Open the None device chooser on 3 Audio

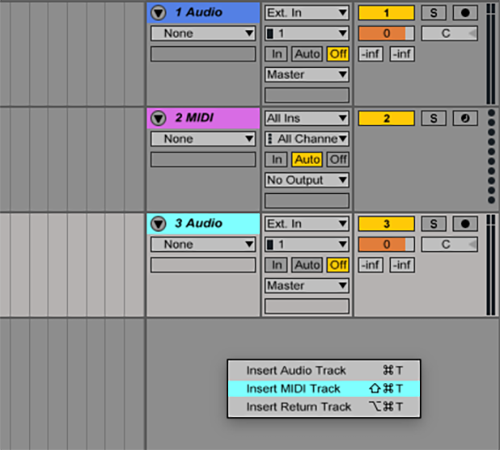coord(203,244)
